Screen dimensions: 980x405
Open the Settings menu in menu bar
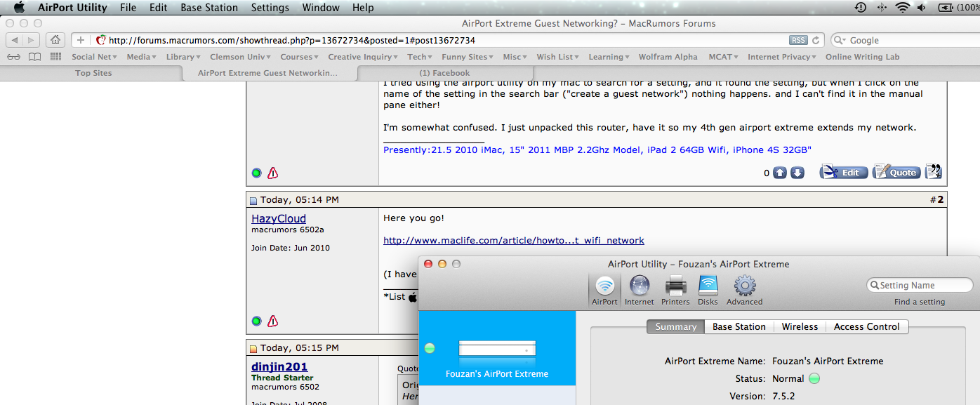pyautogui.click(x=270, y=8)
